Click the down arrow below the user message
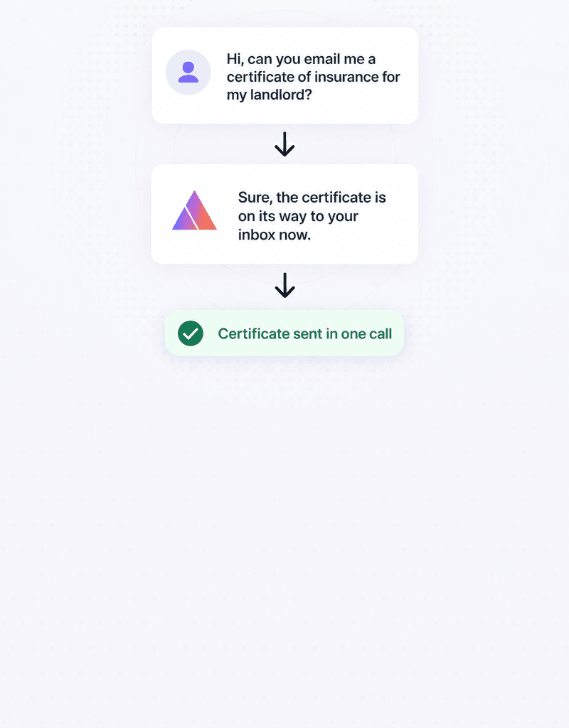The image size is (569, 728). coord(284,144)
